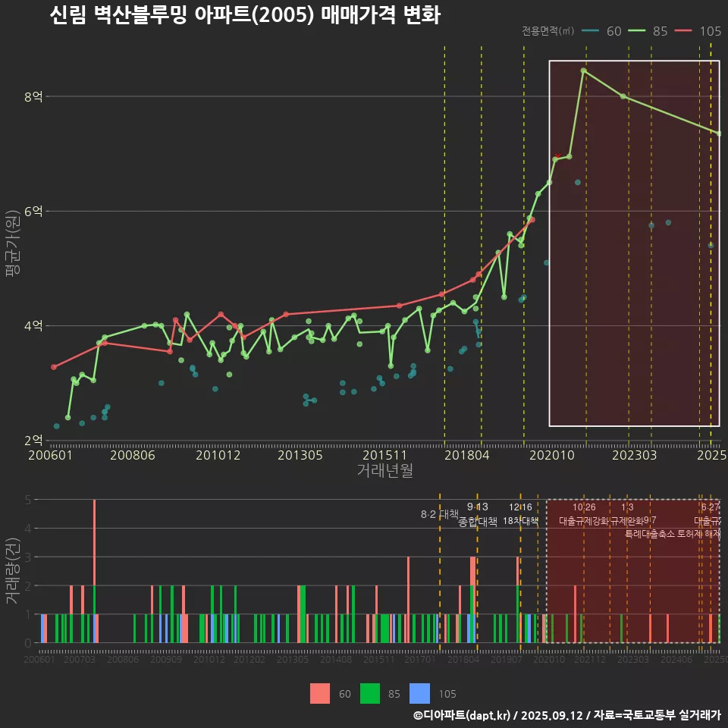The height and width of the screenshot is (728, 728).
Task: Click the 8억 y-axis label
Action: click(33, 96)
